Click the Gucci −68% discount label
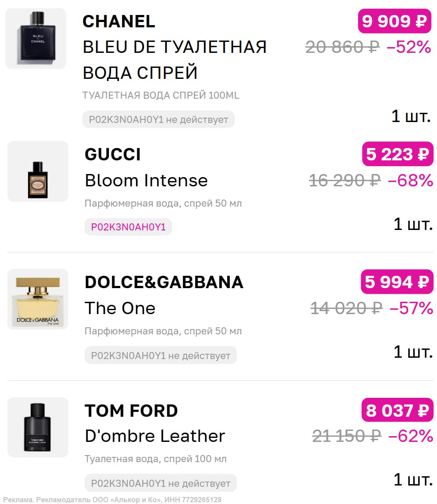 (410, 180)
